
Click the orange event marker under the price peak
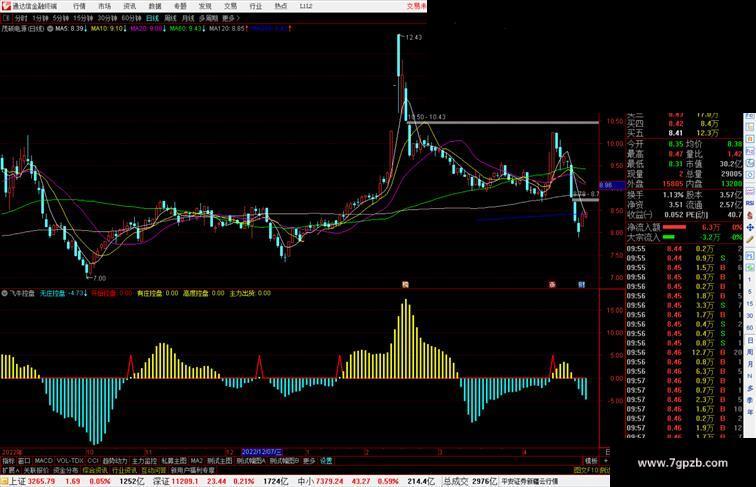point(405,285)
